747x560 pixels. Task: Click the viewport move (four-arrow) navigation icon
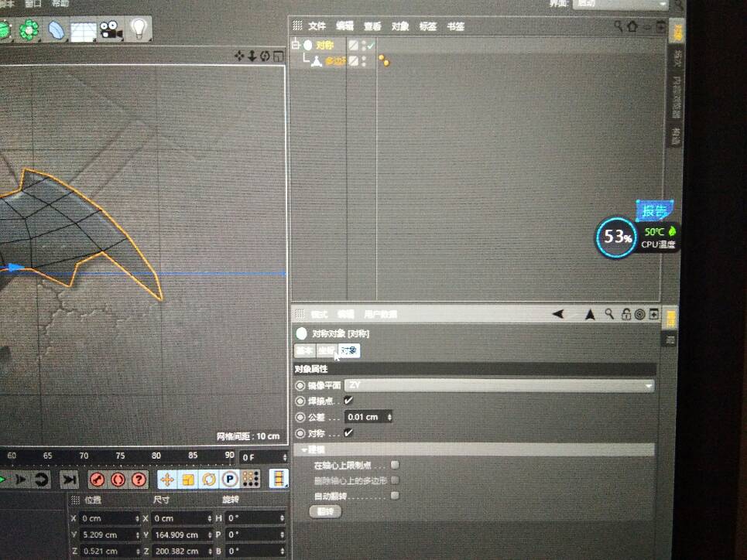point(239,56)
